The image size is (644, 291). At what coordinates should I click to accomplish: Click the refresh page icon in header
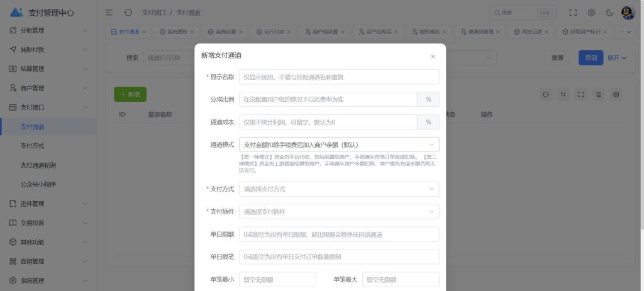pyautogui.click(x=128, y=13)
